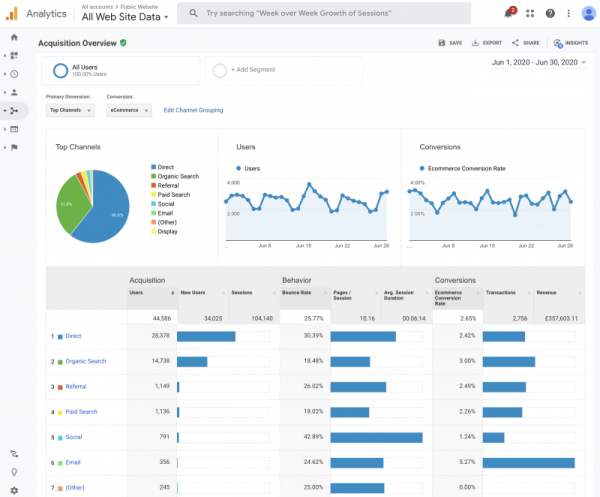Screen dimensions: 600x497
Task: Open Audience reports person icon
Action: tap(14, 92)
